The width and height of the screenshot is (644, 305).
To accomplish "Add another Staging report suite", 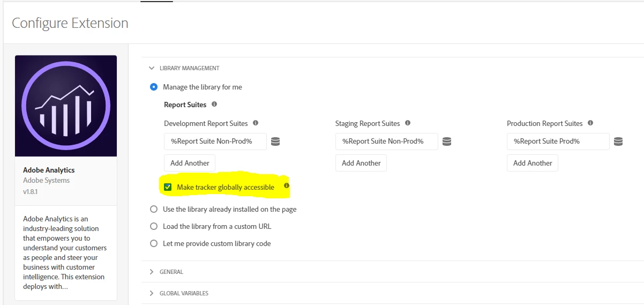I will 361,163.
